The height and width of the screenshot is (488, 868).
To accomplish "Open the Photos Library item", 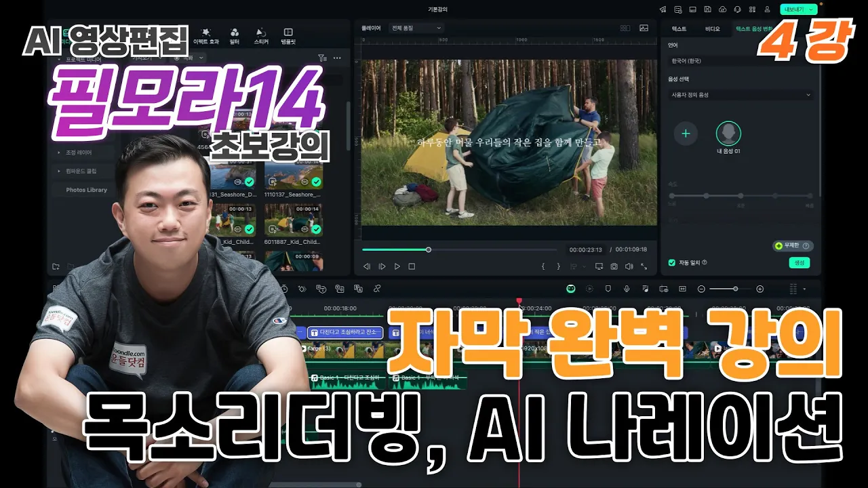I will (87, 190).
